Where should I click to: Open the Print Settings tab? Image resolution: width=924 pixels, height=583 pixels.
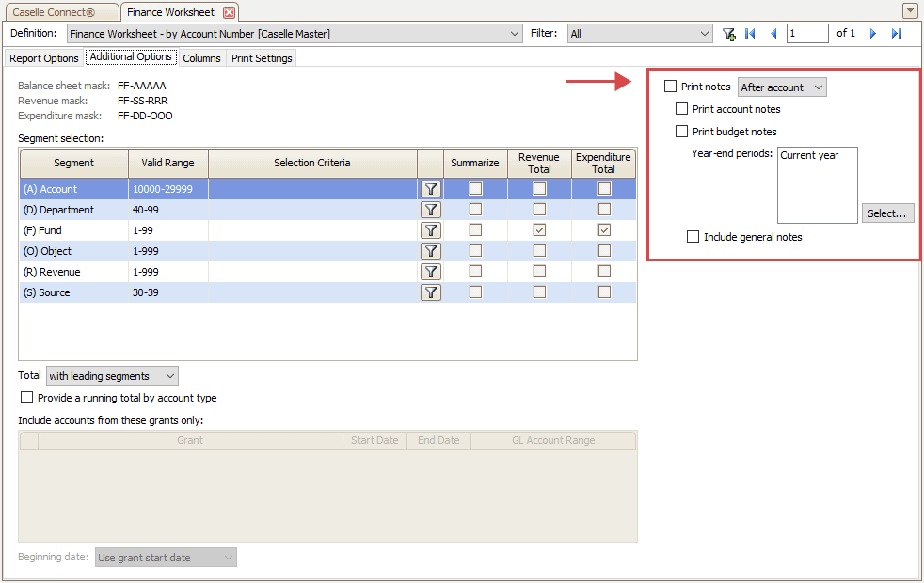[x=262, y=58]
